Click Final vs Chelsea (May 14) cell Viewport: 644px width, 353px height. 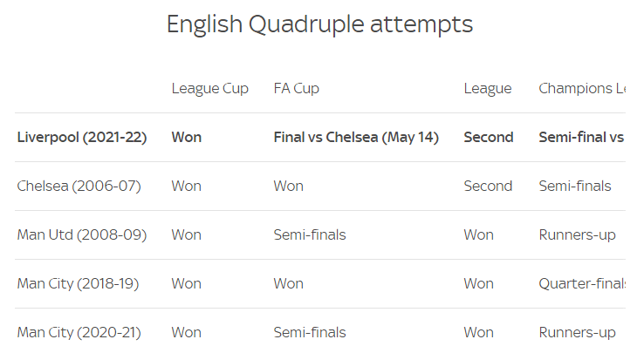356,137
